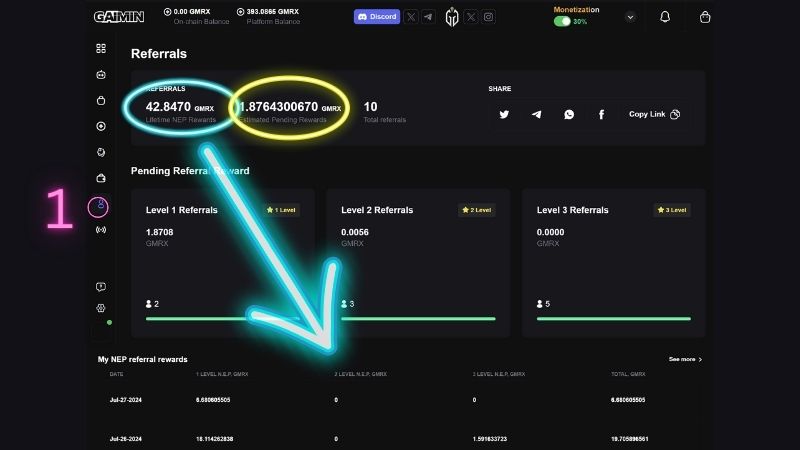Open the dashboard grid icon in sidebar
Viewport: 800px width, 450px height.
[x=101, y=48]
